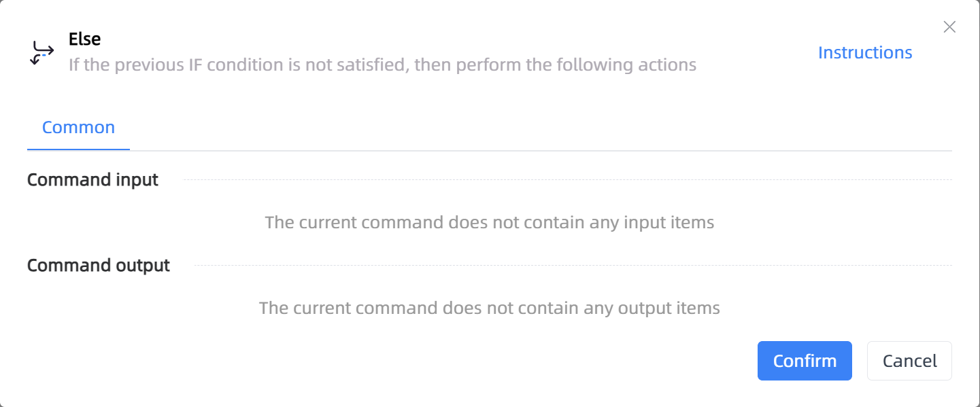Click the empty tab strip right of Common
Viewport: 980px width, 407px height.
coord(541,129)
